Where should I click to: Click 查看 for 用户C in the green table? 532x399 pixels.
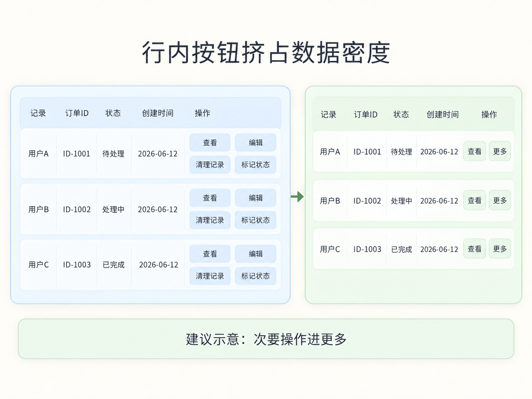click(475, 249)
